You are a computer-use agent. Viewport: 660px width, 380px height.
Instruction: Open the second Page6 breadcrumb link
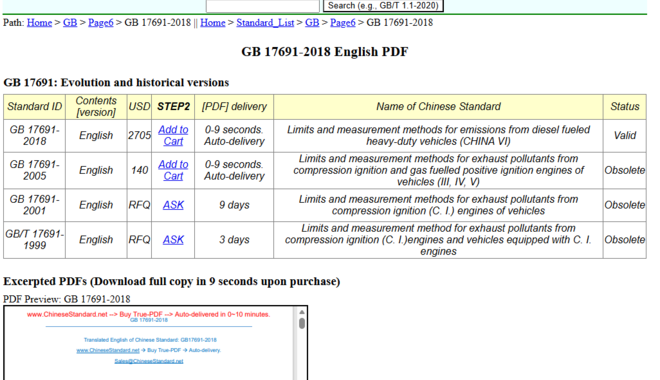tap(343, 23)
